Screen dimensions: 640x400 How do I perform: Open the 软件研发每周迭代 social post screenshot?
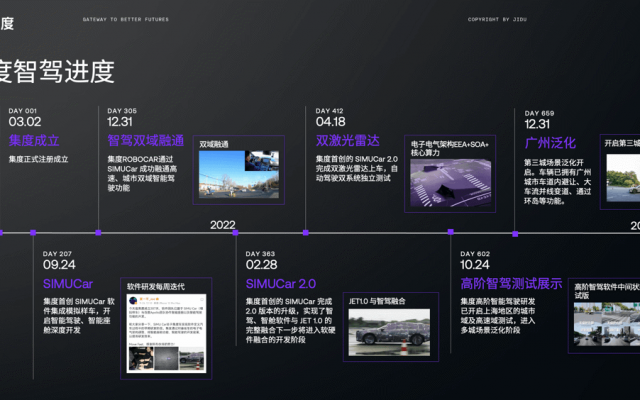pyautogui.click(x=166, y=333)
